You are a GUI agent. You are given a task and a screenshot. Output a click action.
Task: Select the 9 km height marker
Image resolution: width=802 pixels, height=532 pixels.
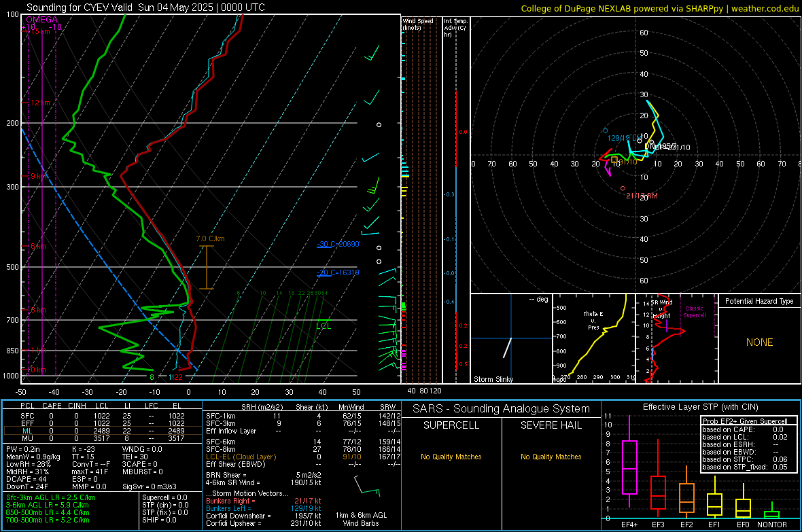pyautogui.click(x=39, y=176)
